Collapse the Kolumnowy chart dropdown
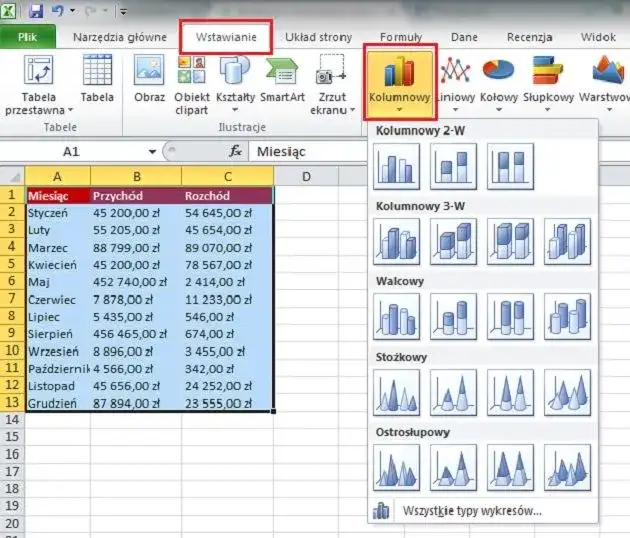Viewport: 630px width, 538px height. (399, 83)
